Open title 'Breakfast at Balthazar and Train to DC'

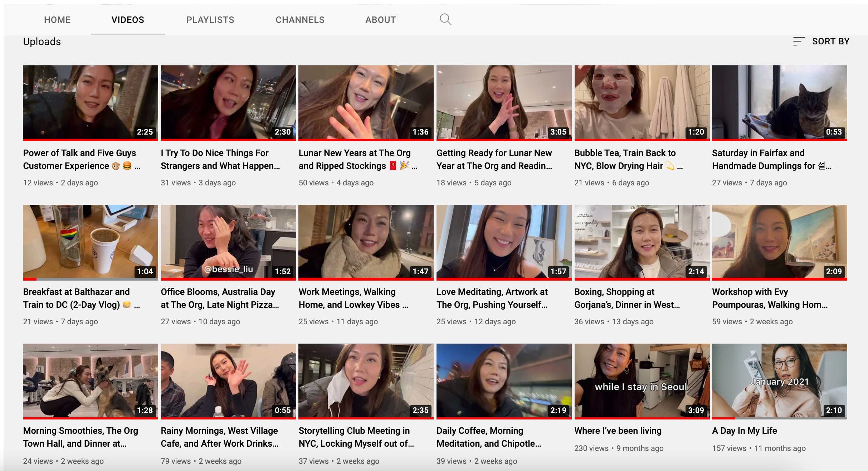click(81, 298)
